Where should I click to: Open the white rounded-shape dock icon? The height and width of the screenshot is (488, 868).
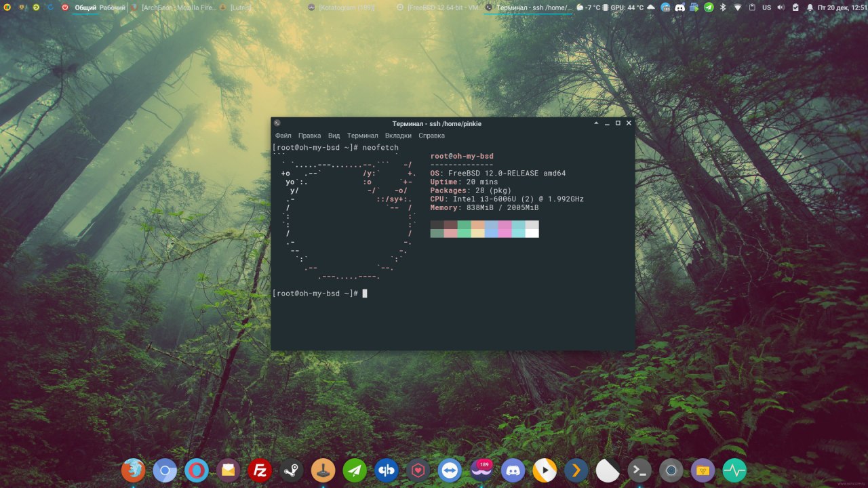click(608, 470)
